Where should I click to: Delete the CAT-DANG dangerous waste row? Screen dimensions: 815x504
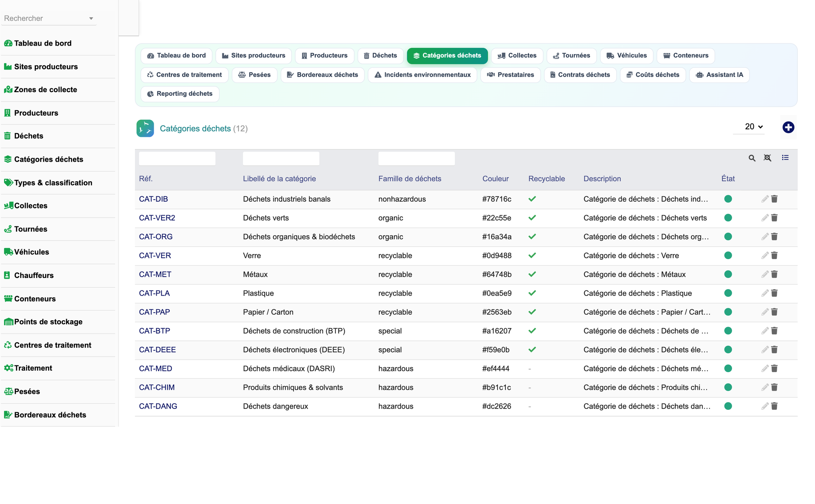pos(774,406)
